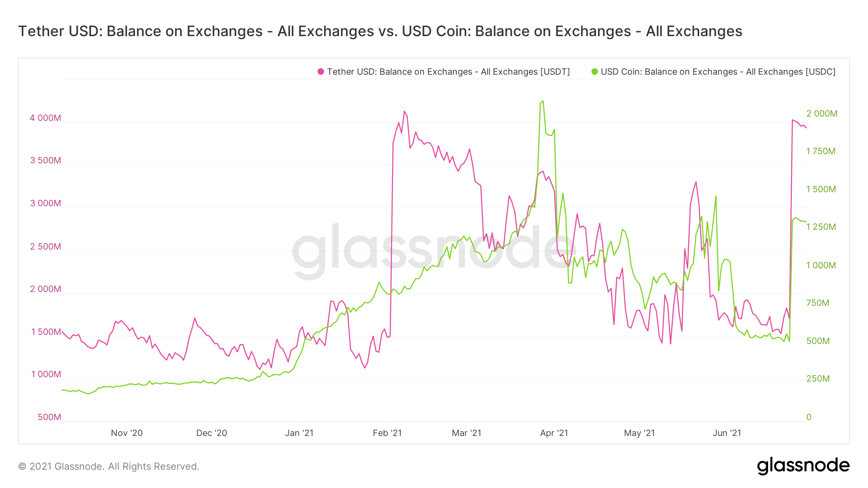Image resolution: width=868 pixels, height=488 pixels.
Task: Click the pink Tether USD legend dot
Action: tap(321, 72)
